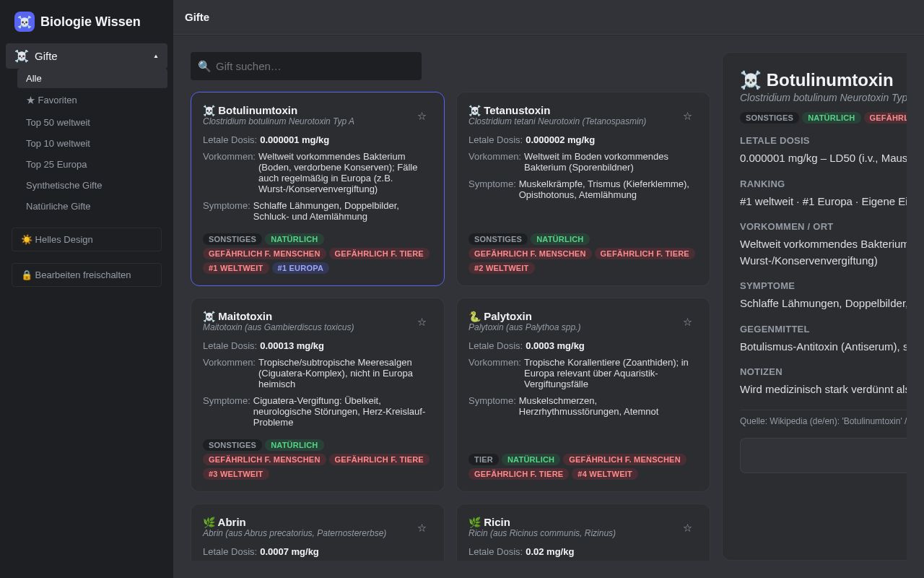
Task: Select Alle in the sidebar
Action: point(92,78)
